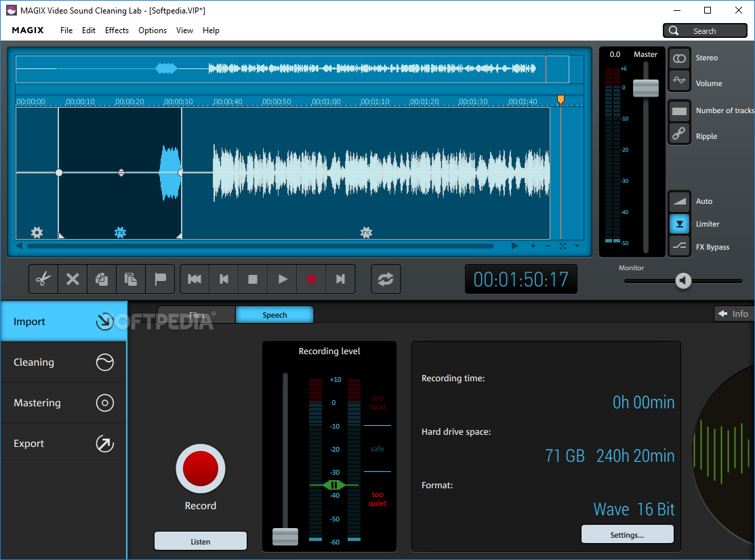Open the Export section
This screenshot has height=560, width=755.
[x=64, y=443]
